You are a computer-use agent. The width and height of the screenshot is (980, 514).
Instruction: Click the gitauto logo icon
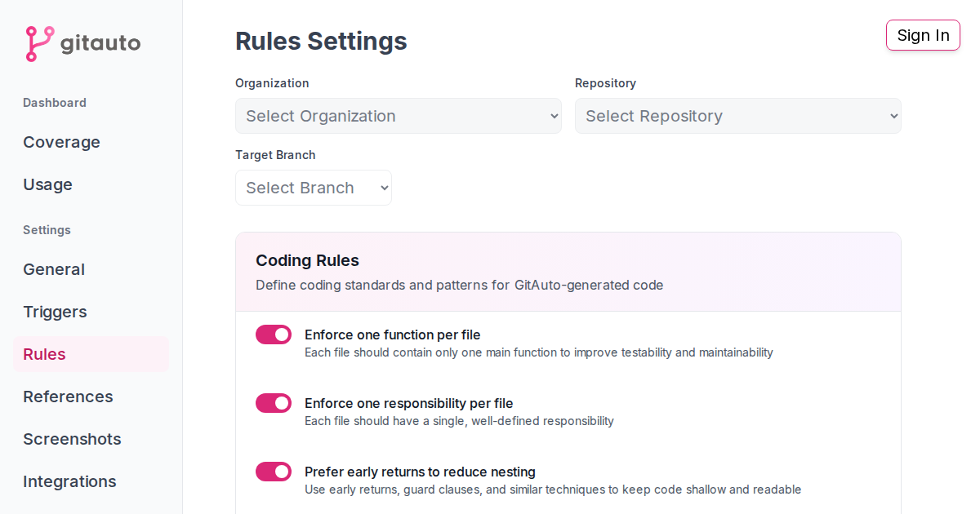39,44
